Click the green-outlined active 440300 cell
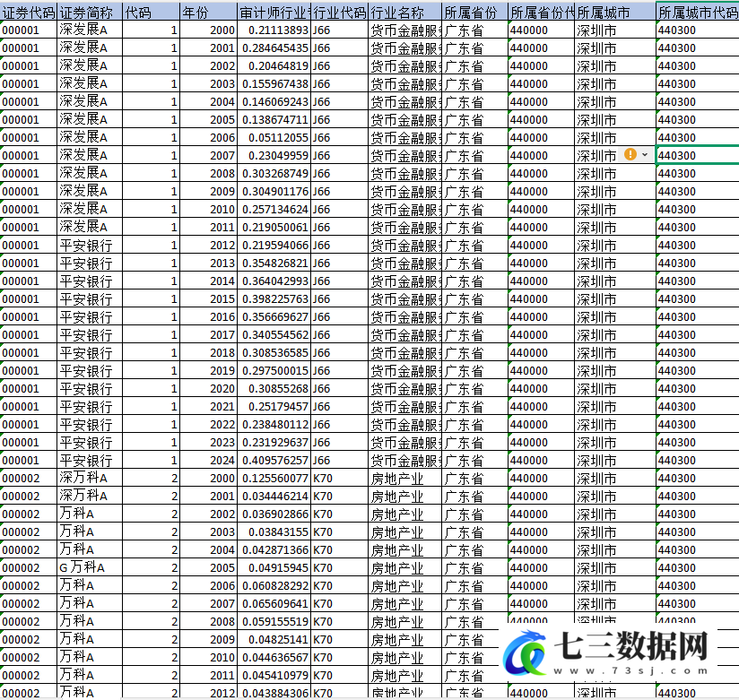Image resolution: width=739 pixels, height=700 pixels. 698,155
